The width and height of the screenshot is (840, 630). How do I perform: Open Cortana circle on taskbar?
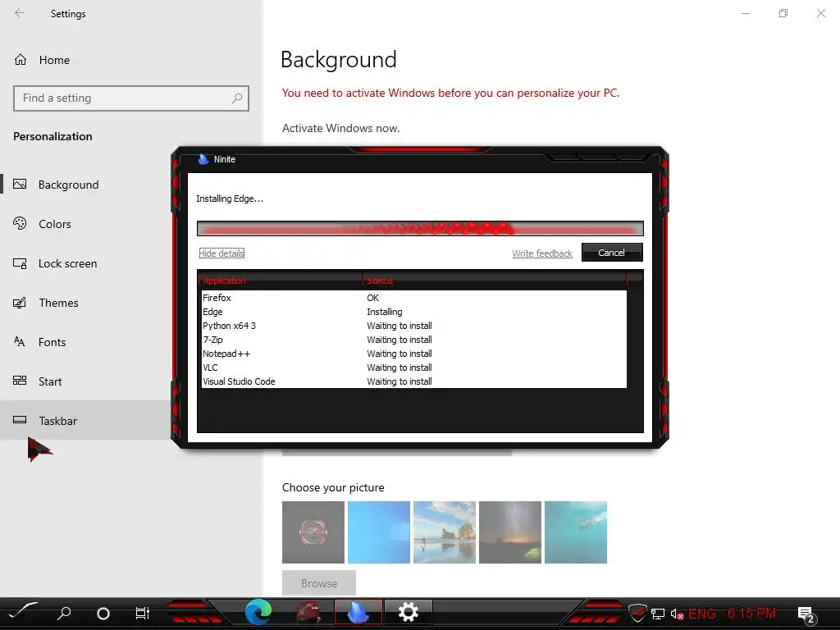[x=103, y=614]
